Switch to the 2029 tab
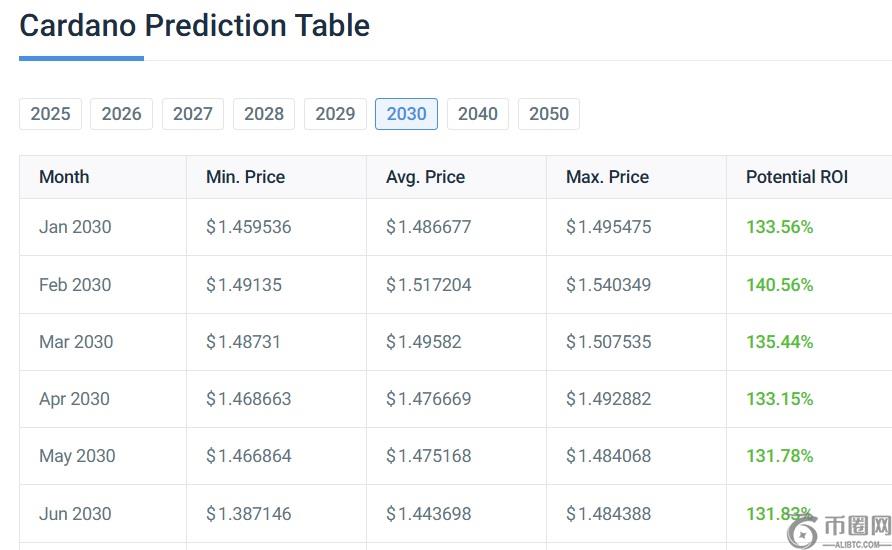892x550 pixels. pos(335,114)
